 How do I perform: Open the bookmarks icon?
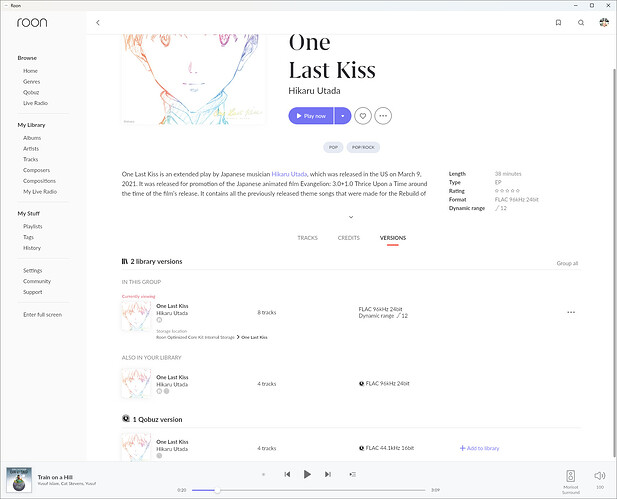pos(558,23)
